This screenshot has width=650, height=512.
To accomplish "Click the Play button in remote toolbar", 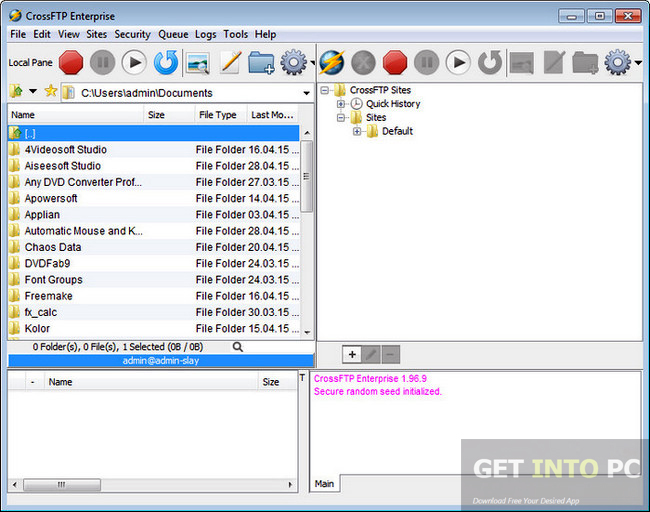I will [458, 63].
